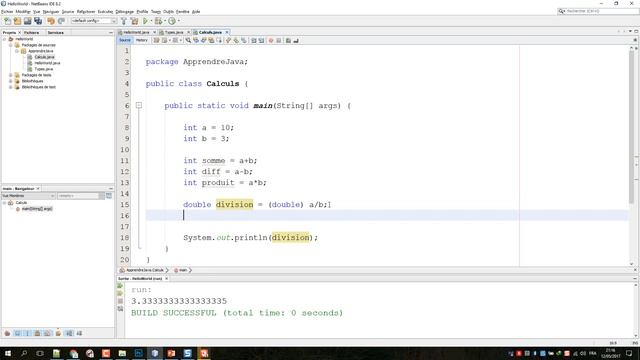Click the NetBeans cube taskbar icon
The width and height of the screenshot is (640, 360).
pyautogui.click(x=155, y=353)
